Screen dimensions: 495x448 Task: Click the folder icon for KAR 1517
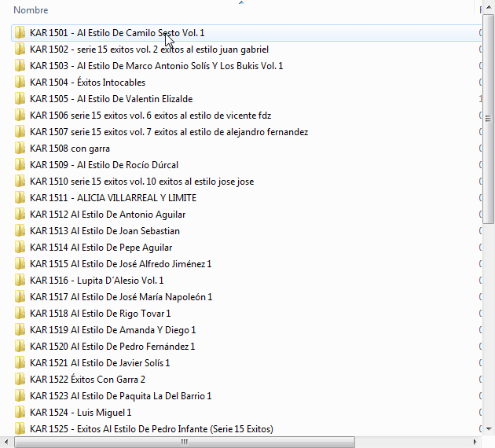[20, 296]
